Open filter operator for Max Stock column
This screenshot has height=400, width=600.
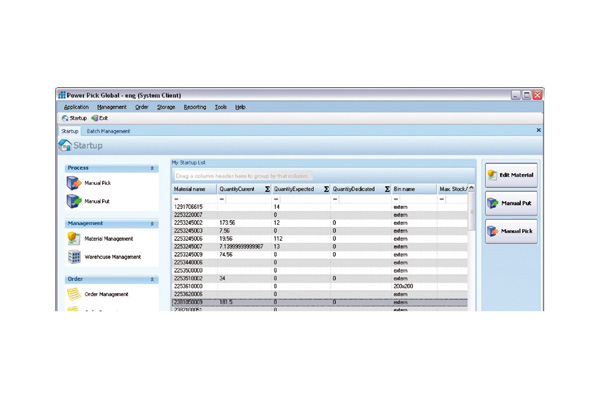[442, 199]
